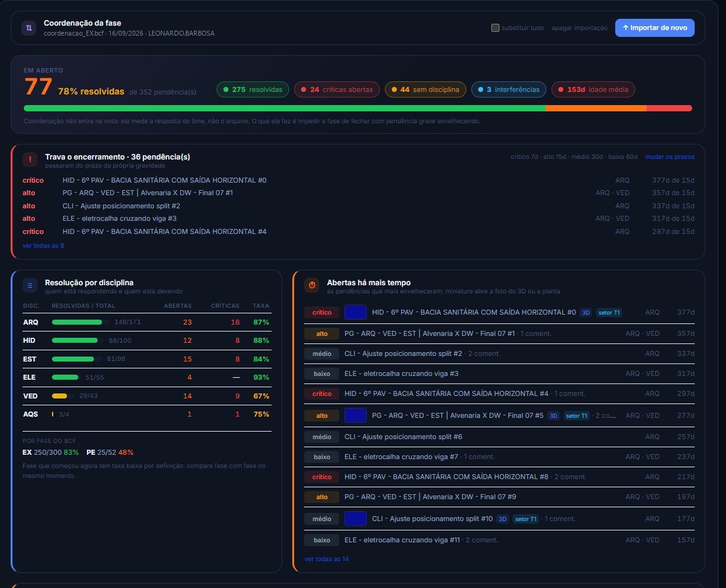
Task: Select the VED discipline row name
Action: 30,396
